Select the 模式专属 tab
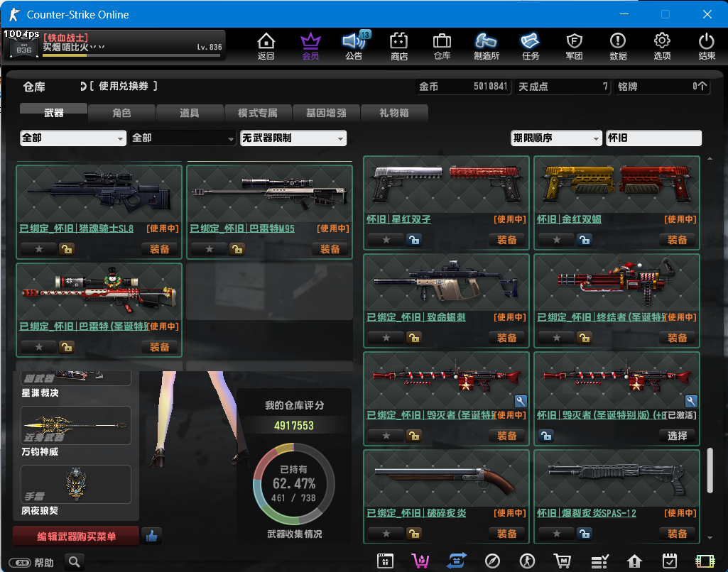 (258, 112)
